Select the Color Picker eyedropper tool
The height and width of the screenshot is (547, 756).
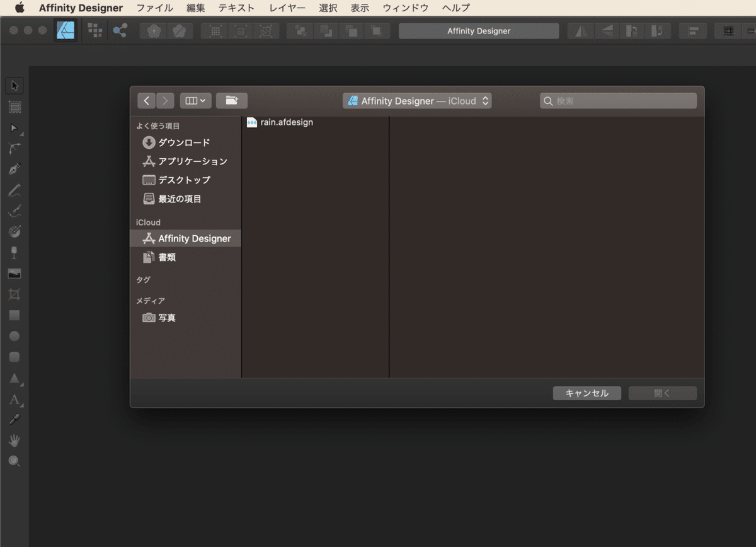[14, 420]
